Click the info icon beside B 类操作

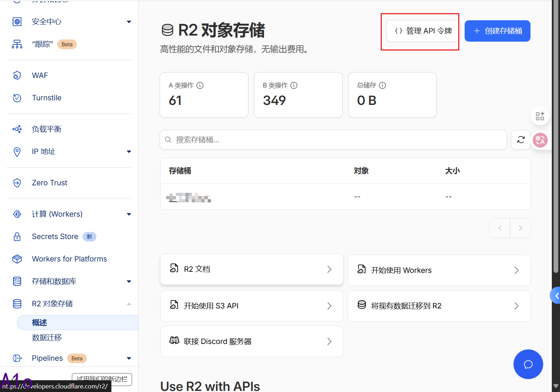[x=294, y=85]
